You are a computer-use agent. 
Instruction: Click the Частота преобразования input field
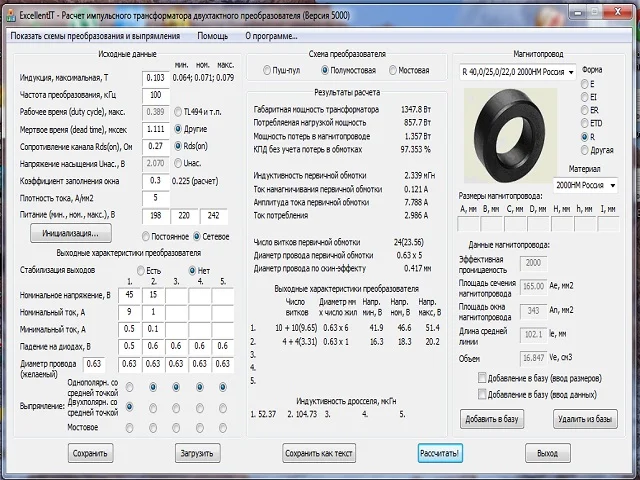click(155, 95)
